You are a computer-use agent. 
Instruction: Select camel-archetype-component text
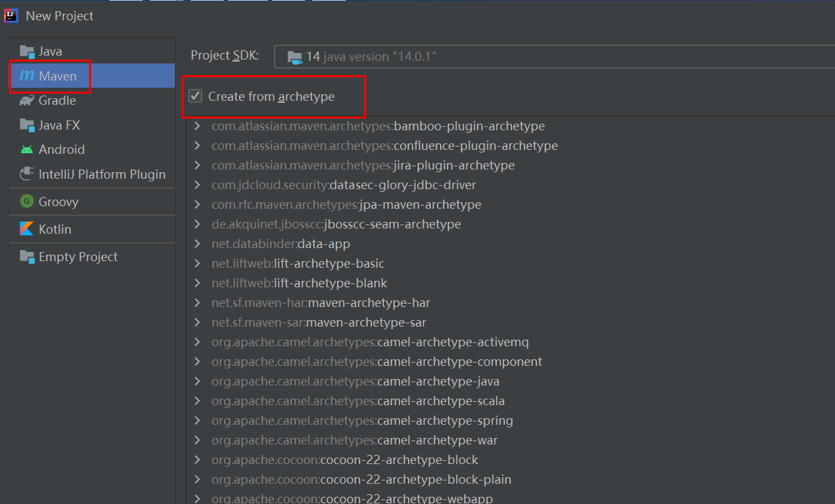click(x=377, y=362)
